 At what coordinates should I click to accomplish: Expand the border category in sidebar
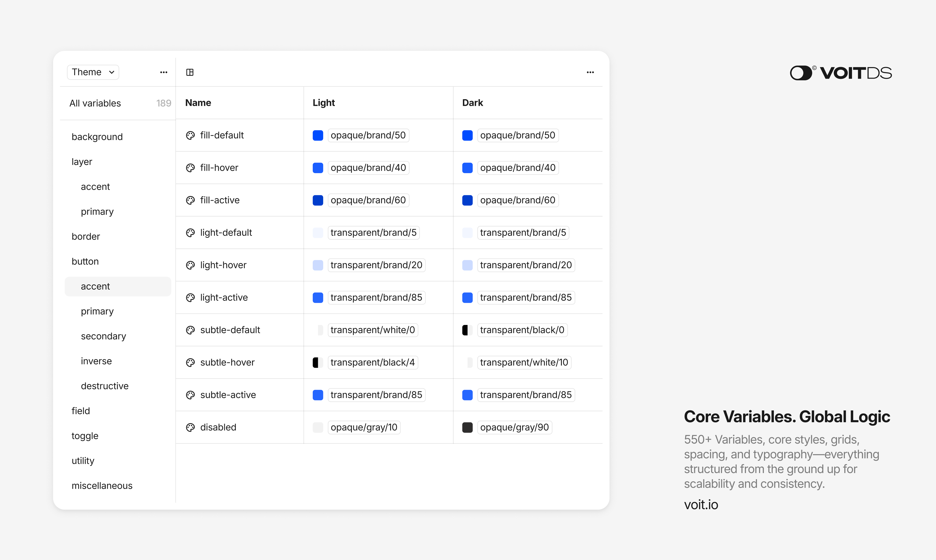(86, 236)
